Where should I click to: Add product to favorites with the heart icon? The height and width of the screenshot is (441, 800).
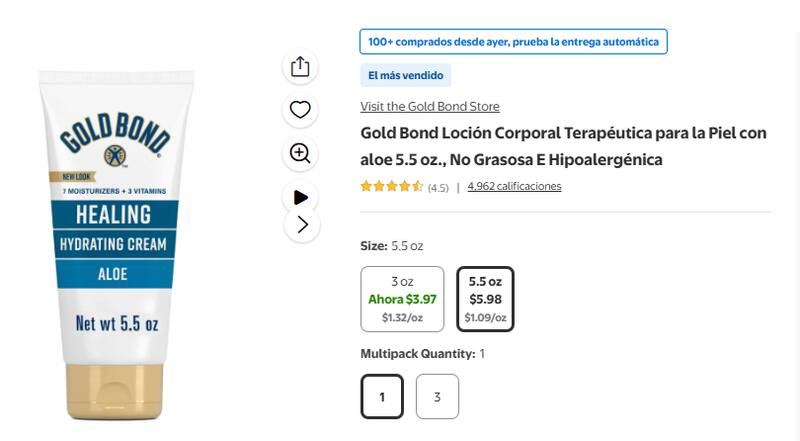300,110
